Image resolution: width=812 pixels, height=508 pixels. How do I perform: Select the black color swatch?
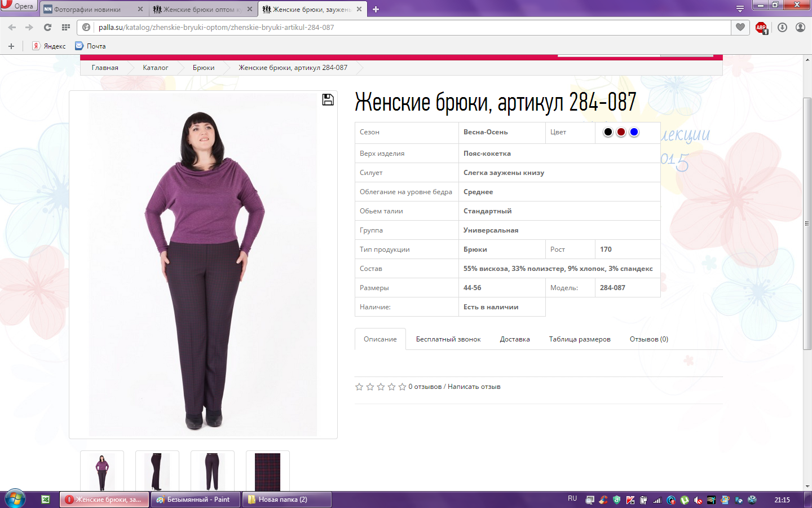pos(608,132)
